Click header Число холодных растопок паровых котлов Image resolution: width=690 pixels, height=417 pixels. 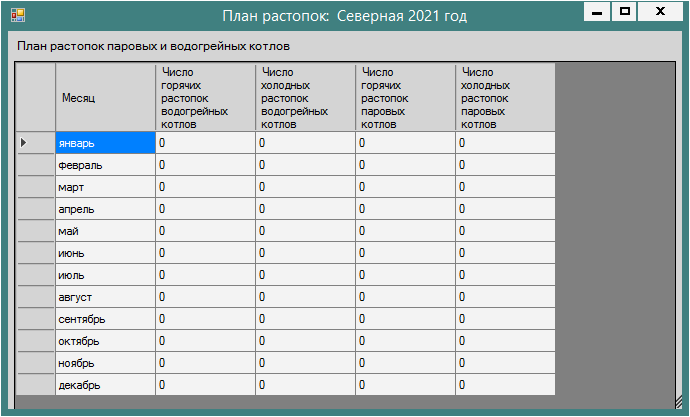point(505,98)
